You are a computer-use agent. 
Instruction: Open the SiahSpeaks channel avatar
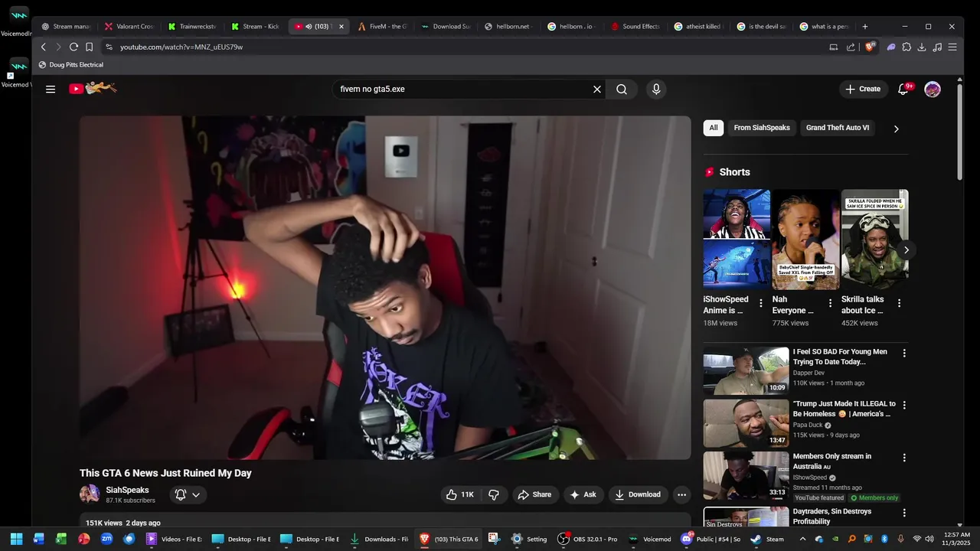90,494
